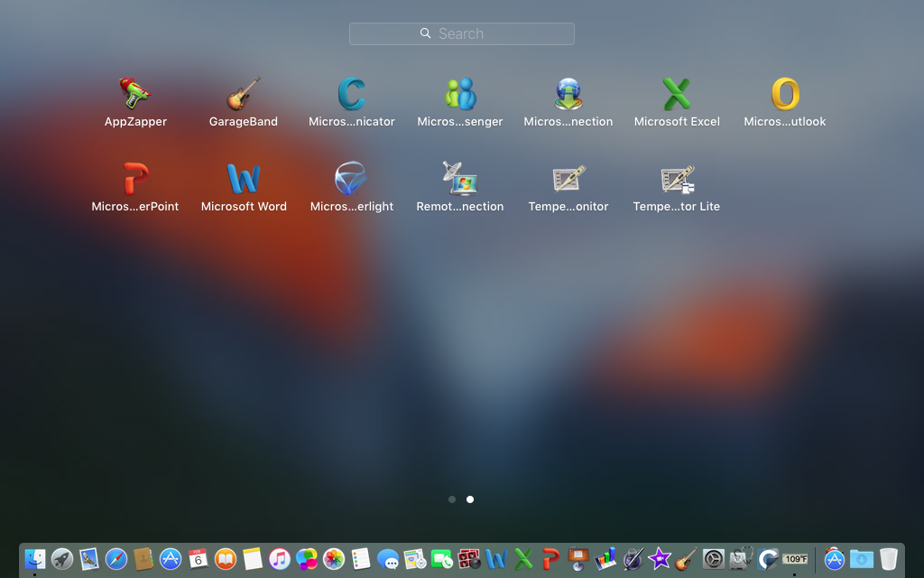Open System Preferences from the dock

[714, 558]
